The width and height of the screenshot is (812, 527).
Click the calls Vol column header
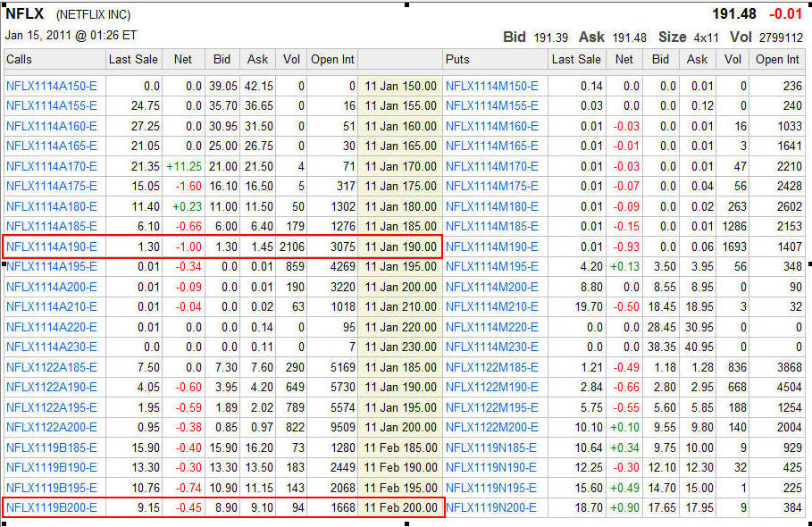click(291, 60)
